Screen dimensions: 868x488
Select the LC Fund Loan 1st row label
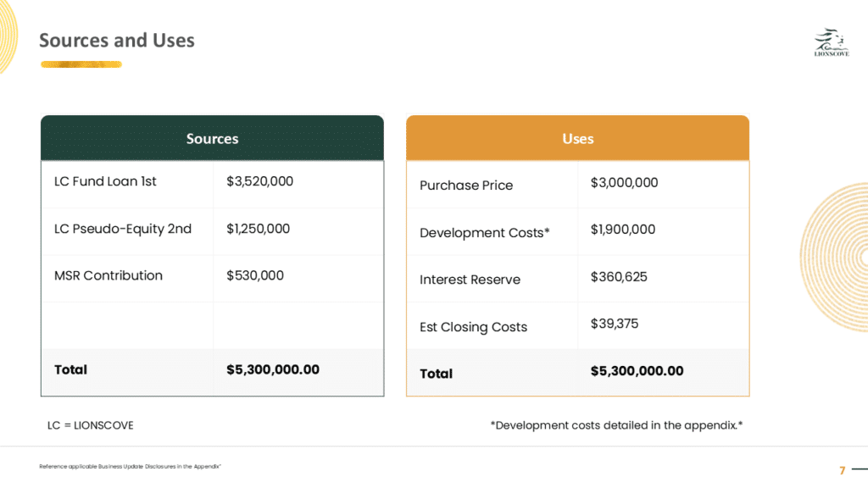click(105, 181)
